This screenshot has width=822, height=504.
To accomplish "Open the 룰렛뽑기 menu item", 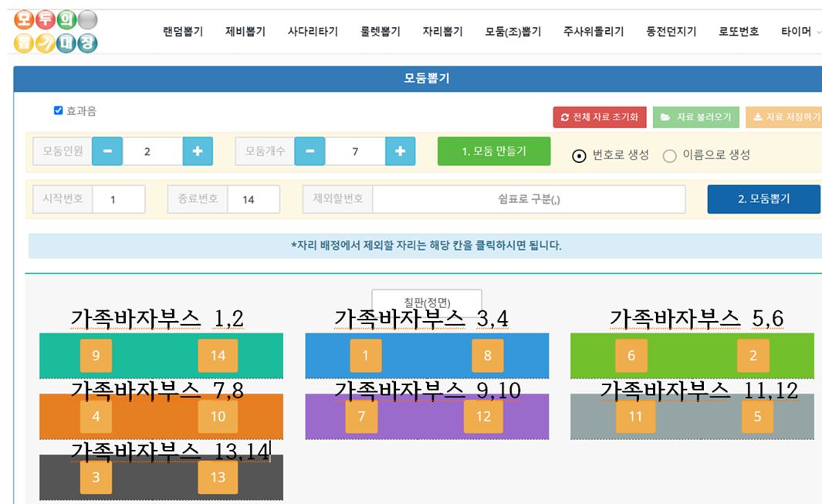I will pyautogui.click(x=381, y=32).
